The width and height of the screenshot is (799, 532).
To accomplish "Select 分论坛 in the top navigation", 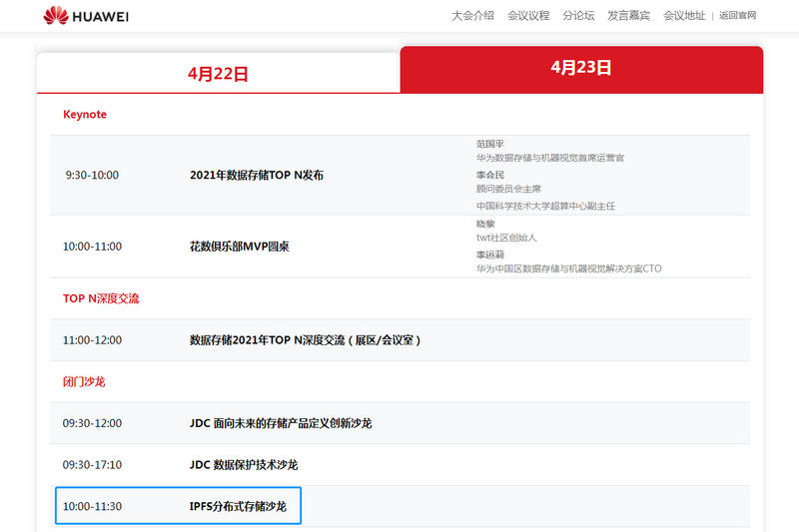I will [578, 16].
